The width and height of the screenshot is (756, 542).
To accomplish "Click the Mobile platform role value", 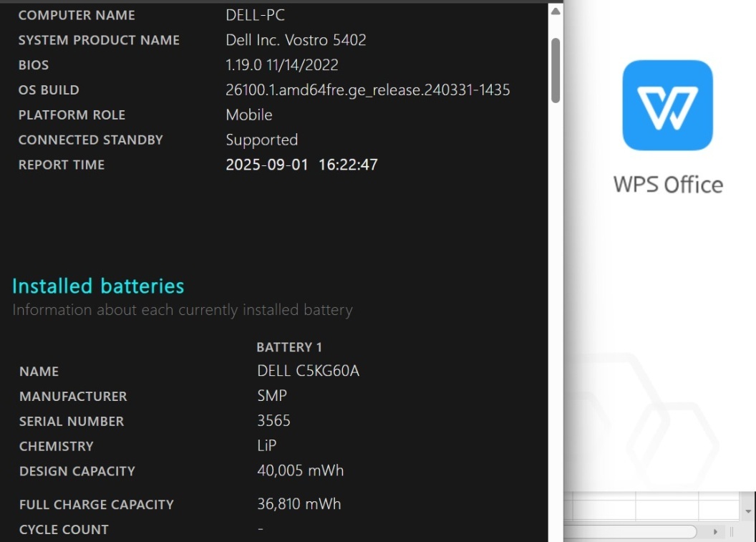I will tap(249, 115).
